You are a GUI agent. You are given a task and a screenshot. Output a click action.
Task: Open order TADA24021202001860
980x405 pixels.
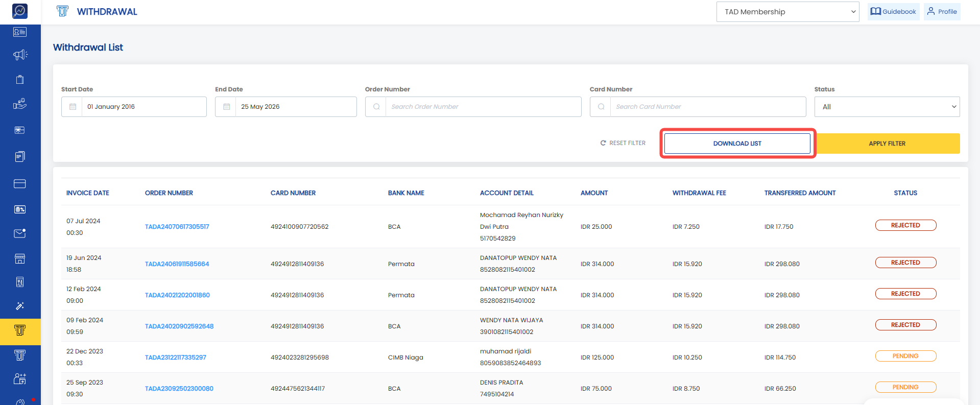(x=177, y=295)
